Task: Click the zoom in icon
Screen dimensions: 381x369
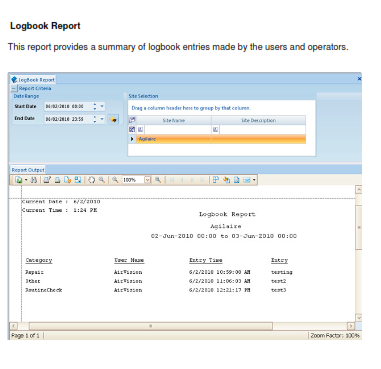Action: point(158,180)
